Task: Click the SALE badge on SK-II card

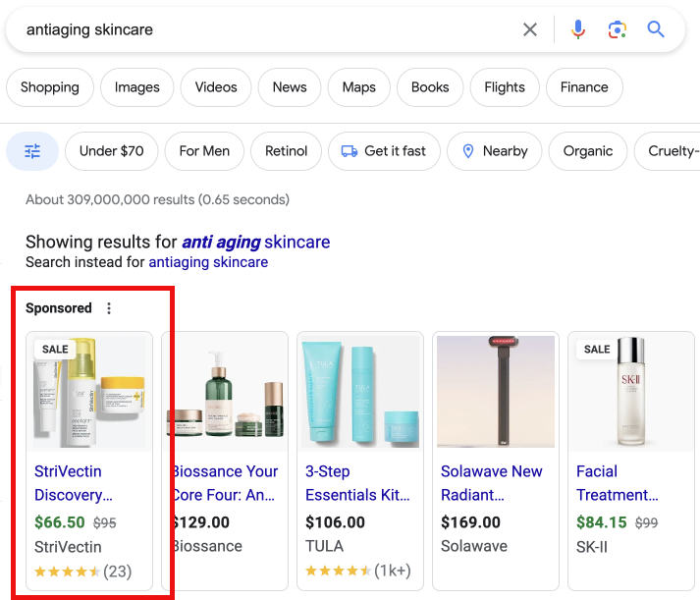Action: [597, 350]
